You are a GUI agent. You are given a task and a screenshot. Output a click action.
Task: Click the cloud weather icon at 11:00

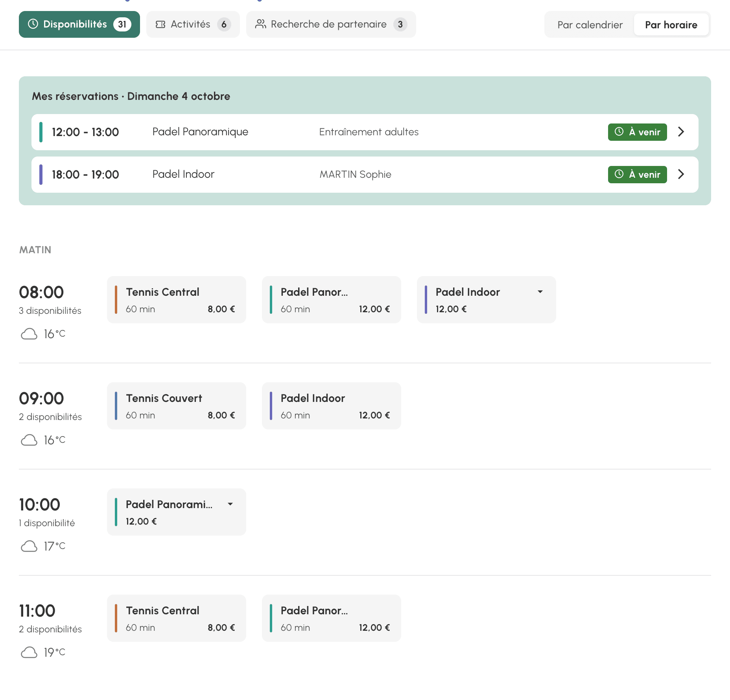coord(29,653)
